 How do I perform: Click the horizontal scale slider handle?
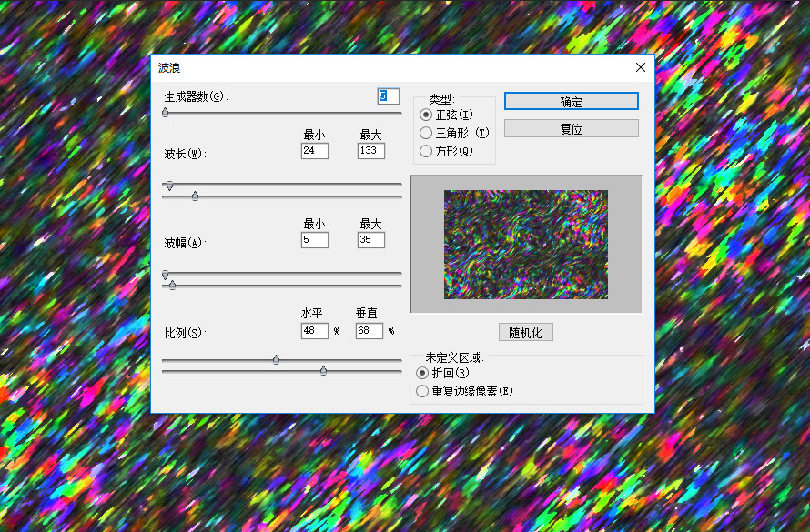pyautogui.click(x=276, y=359)
